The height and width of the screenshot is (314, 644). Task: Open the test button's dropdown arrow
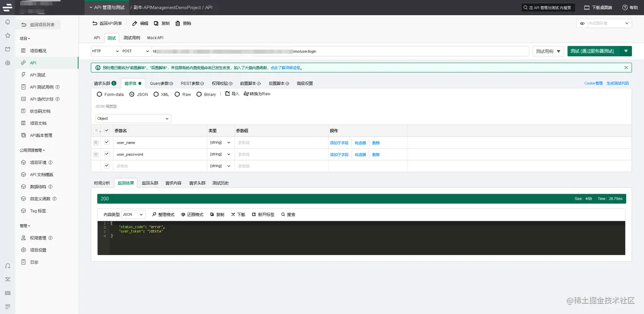[626, 51]
